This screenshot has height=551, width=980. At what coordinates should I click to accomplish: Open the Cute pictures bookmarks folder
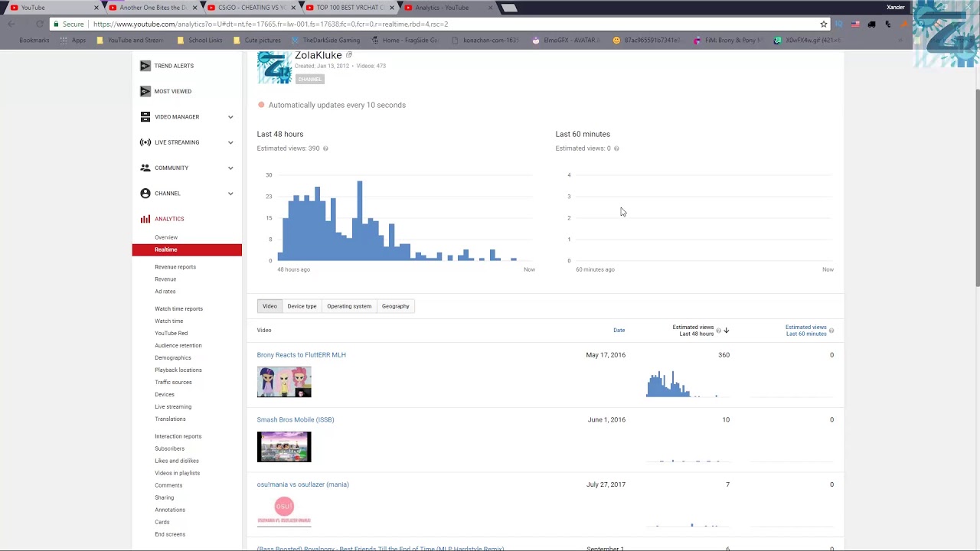pos(257,41)
